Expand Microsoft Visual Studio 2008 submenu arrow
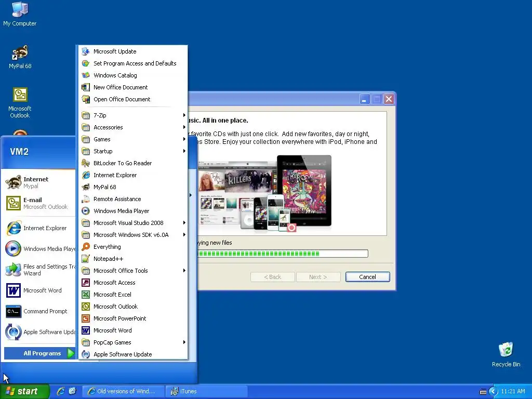Image resolution: width=532 pixels, height=399 pixels. [x=184, y=223]
